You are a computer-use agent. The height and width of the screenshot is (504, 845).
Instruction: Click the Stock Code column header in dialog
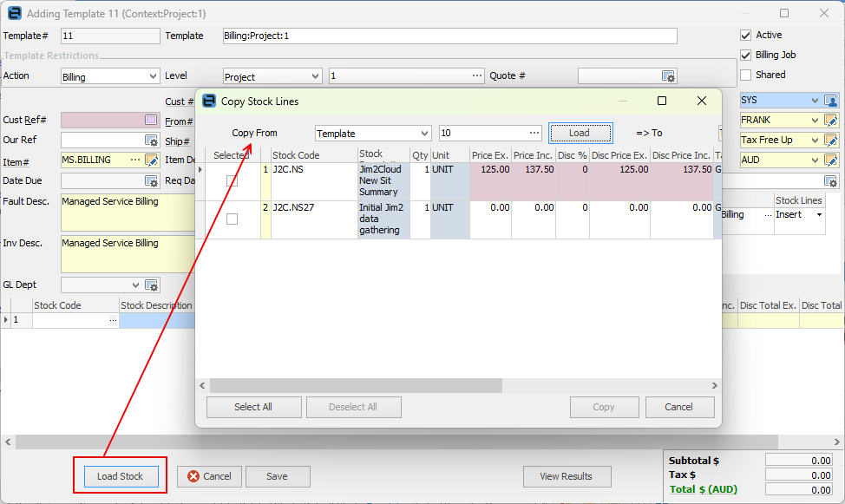click(314, 155)
